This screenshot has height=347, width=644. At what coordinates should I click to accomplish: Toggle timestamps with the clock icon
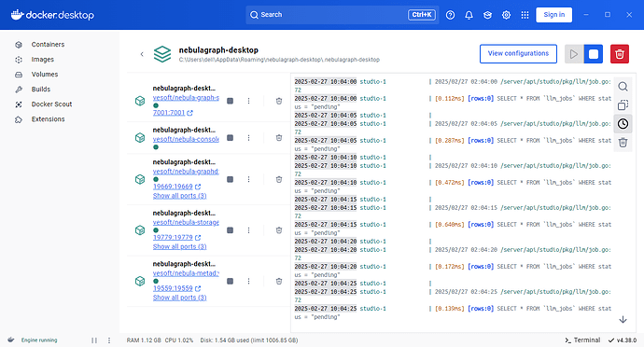click(623, 124)
